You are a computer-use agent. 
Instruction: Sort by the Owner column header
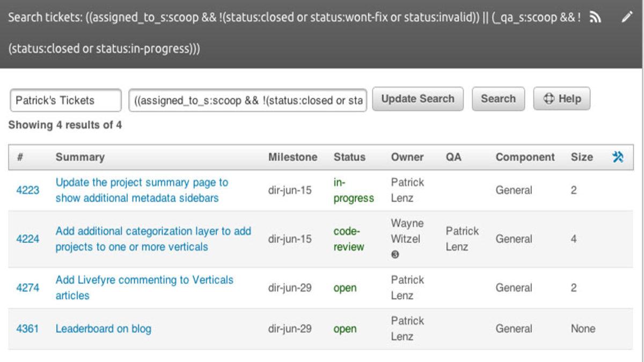407,157
